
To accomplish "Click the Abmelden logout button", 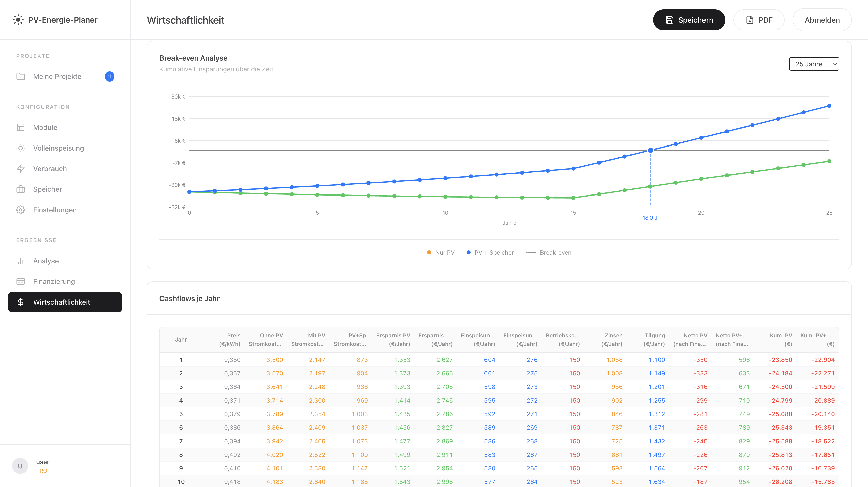I will point(822,20).
